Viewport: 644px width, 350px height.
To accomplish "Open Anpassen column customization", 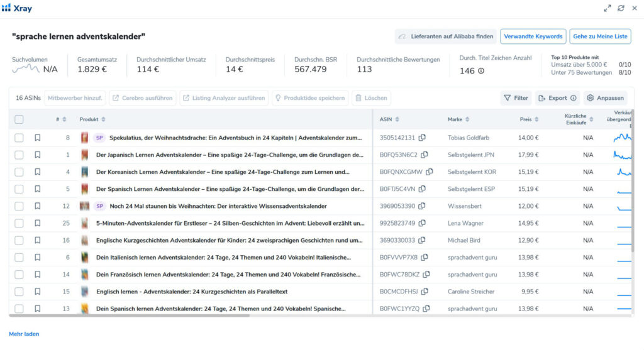I will pyautogui.click(x=606, y=98).
